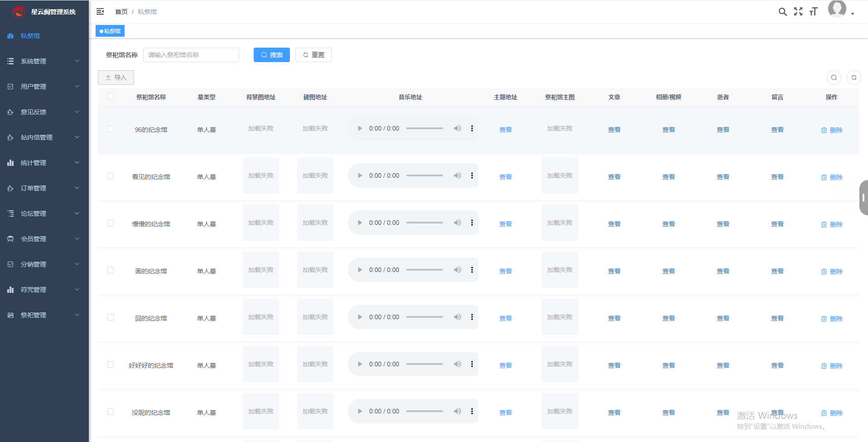Adjust audio seek bar in 96的纪念馆 row
This screenshot has width=868, height=442.
point(424,128)
